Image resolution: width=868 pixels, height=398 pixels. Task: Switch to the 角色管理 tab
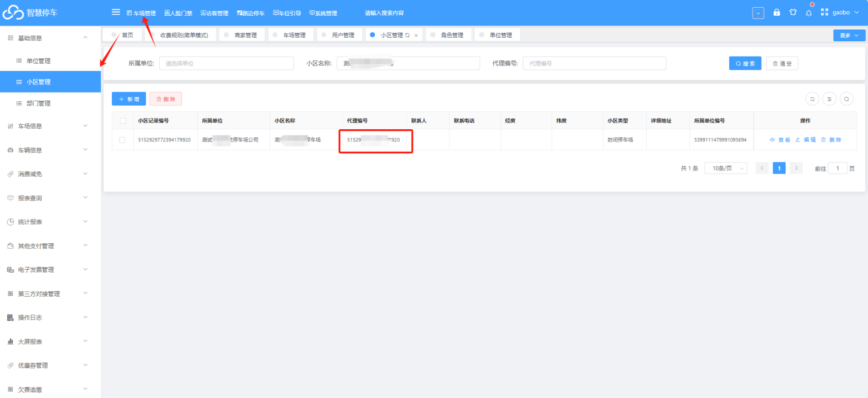448,35
